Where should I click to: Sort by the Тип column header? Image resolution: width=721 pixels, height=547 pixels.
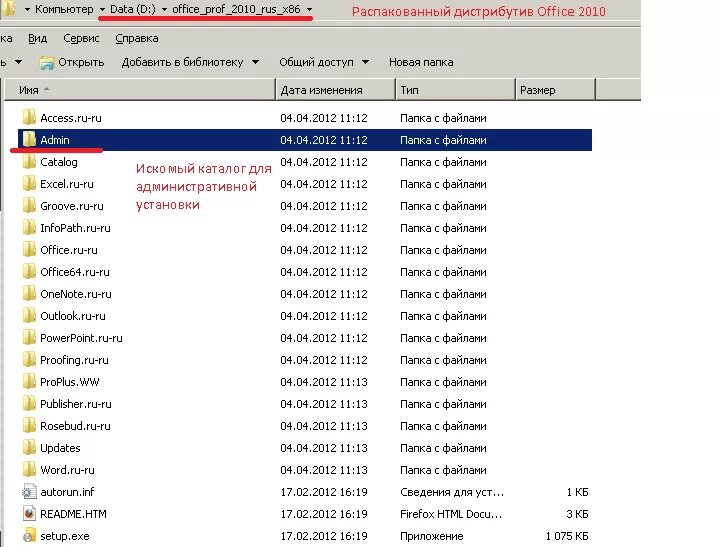coord(455,90)
